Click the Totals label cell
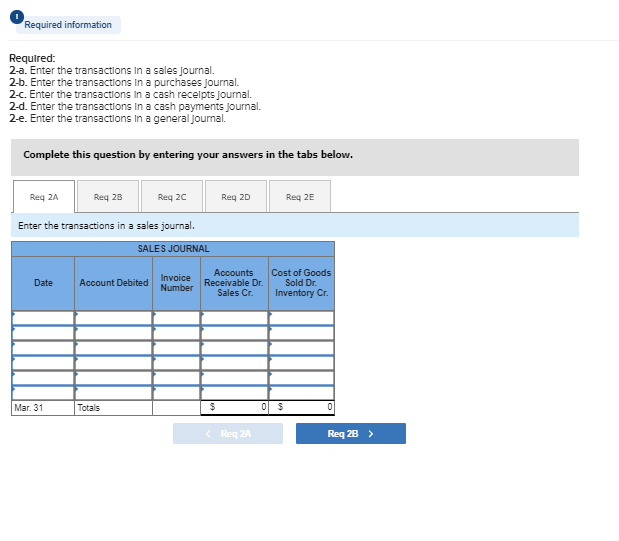Image resolution: width=619 pixels, height=541 pixels. pos(113,408)
